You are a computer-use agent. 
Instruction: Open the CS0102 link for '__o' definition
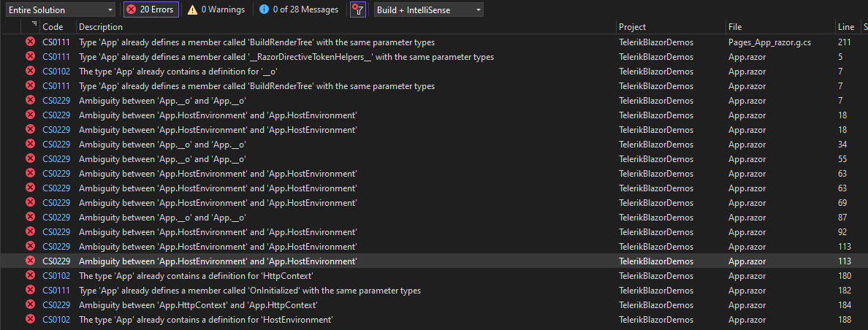[x=56, y=72]
